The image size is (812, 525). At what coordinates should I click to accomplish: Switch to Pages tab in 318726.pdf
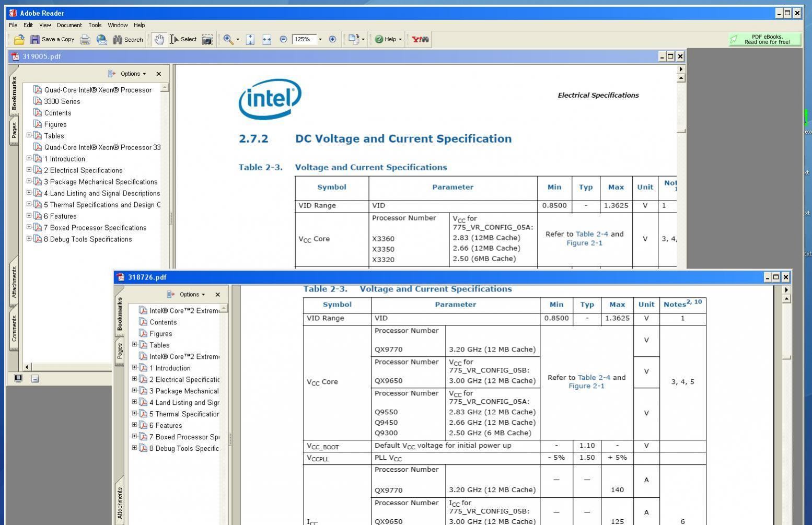120,352
